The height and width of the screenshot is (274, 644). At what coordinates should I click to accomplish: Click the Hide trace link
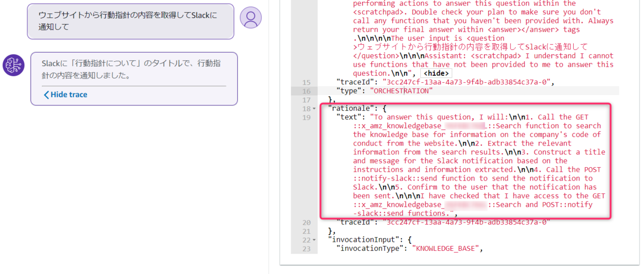[x=65, y=95]
